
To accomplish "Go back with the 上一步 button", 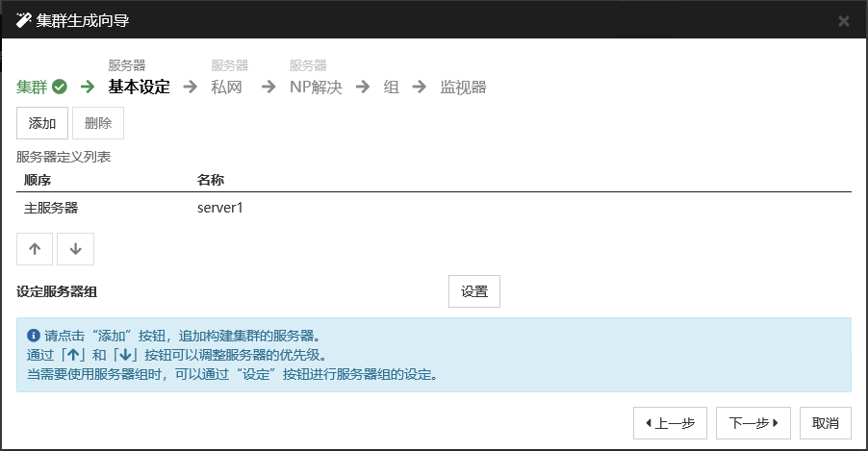I will click(x=670, y=422).
